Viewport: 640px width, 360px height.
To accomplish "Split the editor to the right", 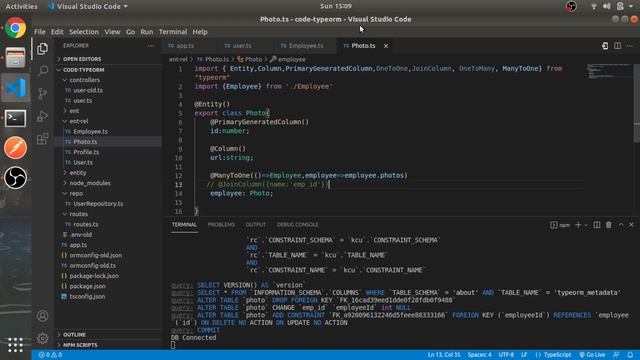I will click(x=618, y=46).
